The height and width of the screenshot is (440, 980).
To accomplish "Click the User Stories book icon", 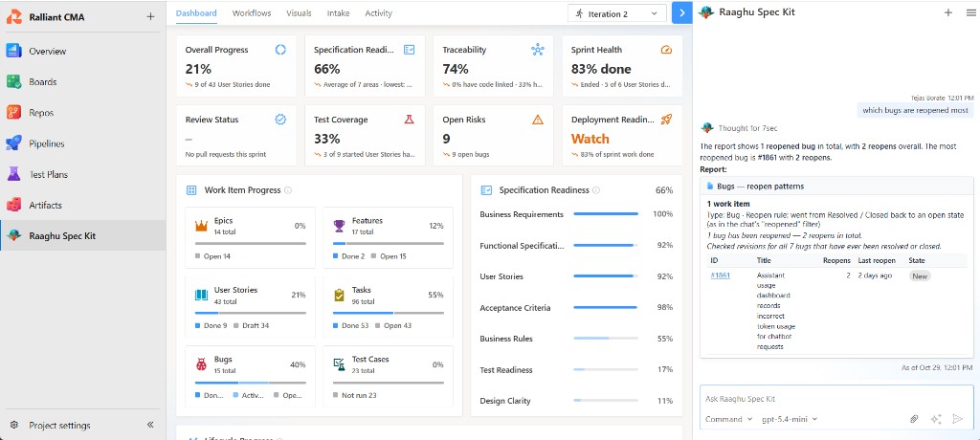I will click(201, 295).
